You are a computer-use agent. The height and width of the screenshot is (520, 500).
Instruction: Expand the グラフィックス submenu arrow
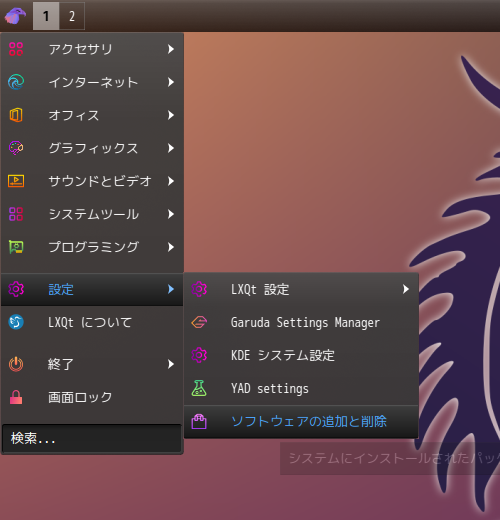point(171,148)
